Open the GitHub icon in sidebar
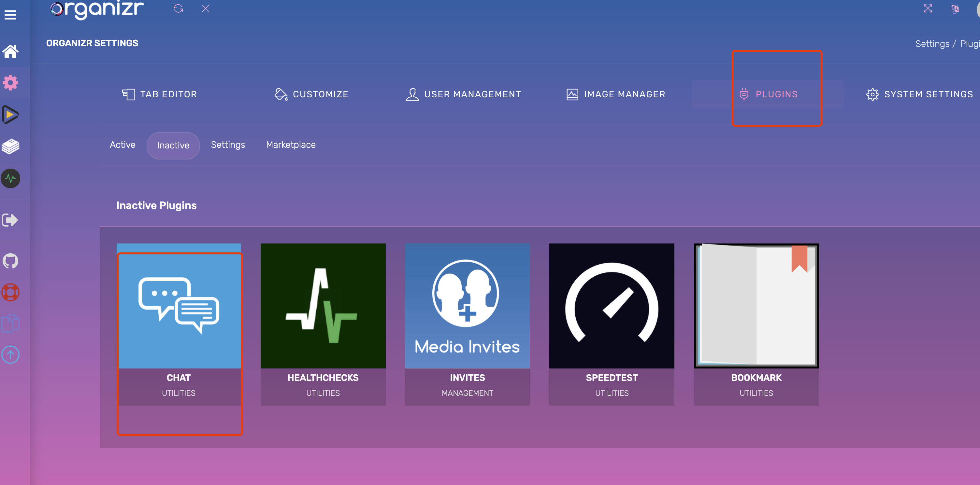This screenshot has height=485, width=980. pyautogui.click(x=10, y=261)
